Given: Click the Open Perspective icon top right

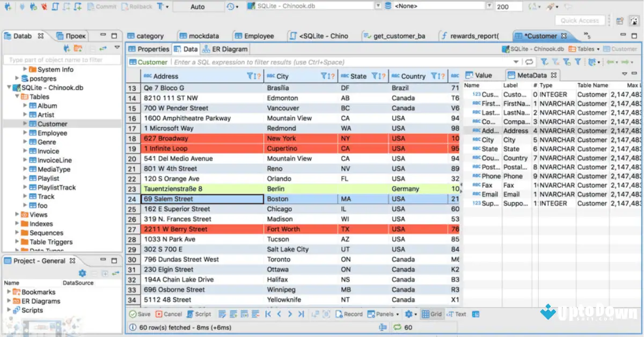Looking at the screenshot, I should tap(619, 20).
